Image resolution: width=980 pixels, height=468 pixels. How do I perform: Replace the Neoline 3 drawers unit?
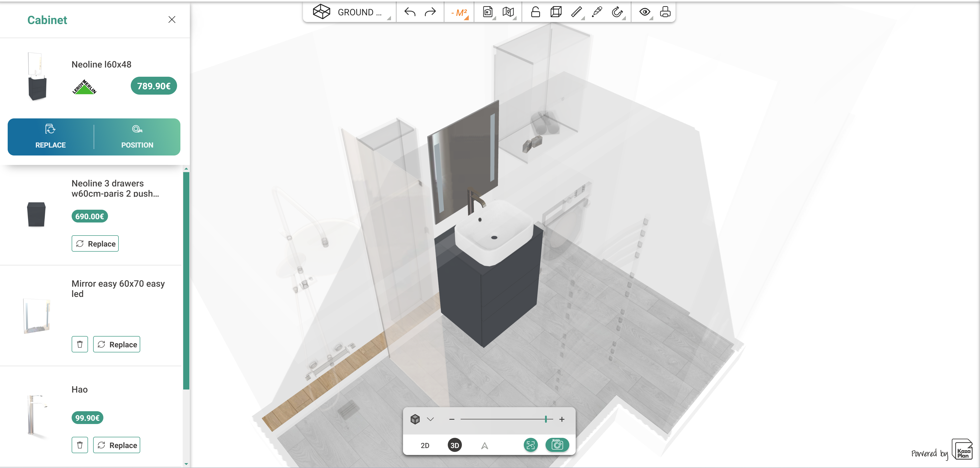click(95, 244)
